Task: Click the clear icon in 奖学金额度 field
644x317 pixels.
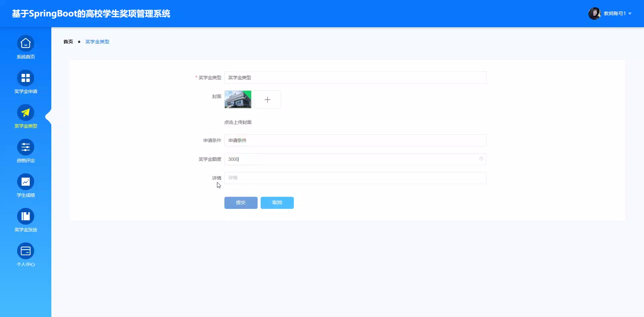Action: (481, 159)
